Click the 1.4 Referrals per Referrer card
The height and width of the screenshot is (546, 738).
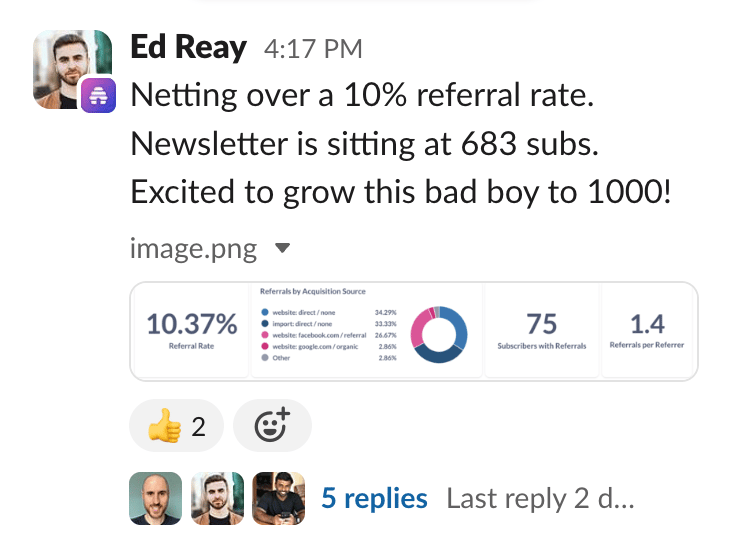(647, 330)
